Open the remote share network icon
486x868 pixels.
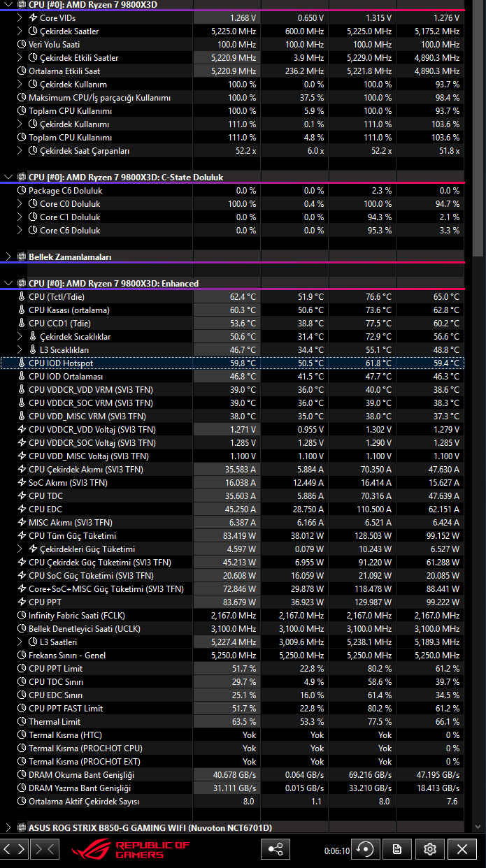pos(276,849)
